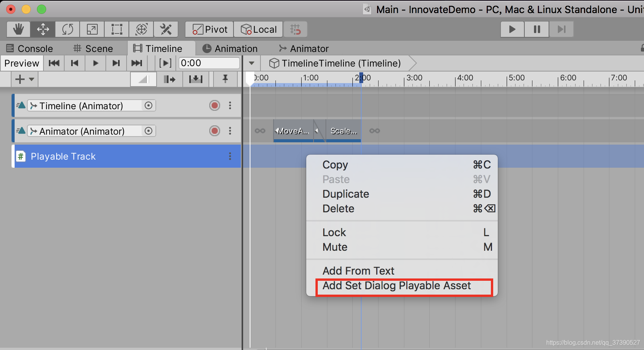This screenshot has width=644, height=350.
Task: Go to Timeline end
Action: point(137,63)
